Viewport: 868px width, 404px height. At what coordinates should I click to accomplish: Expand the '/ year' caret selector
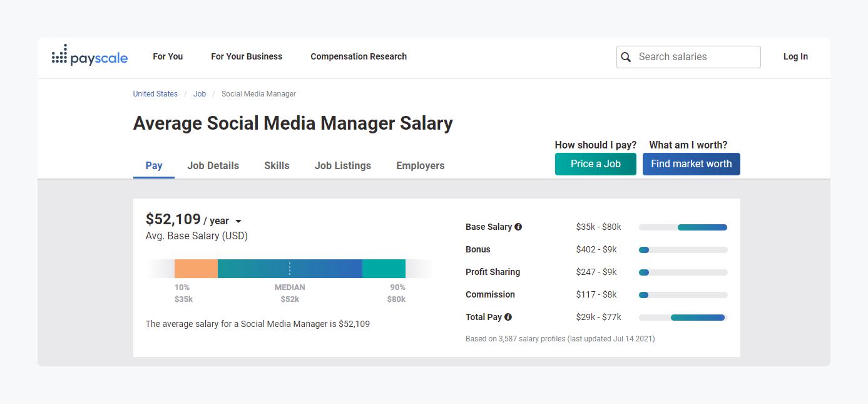pyautogui.click(x=238, y=220)
